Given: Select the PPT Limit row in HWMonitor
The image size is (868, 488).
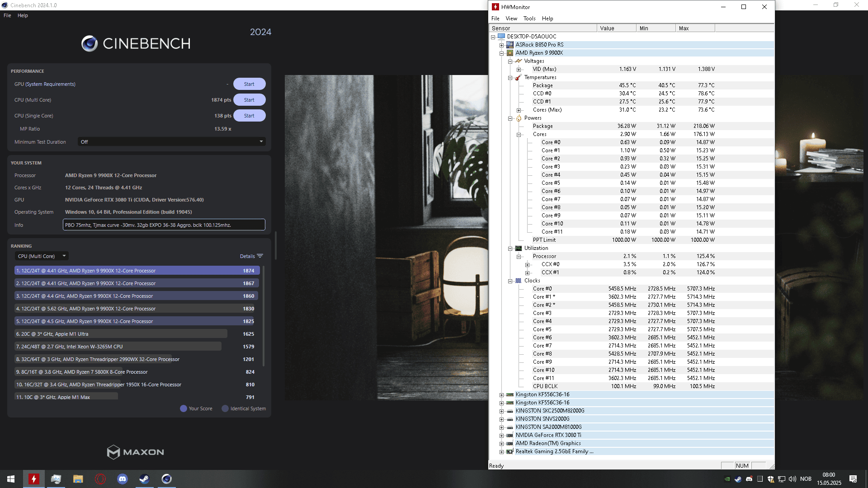Looking at the screenshot, I should (x=632, y=240).
